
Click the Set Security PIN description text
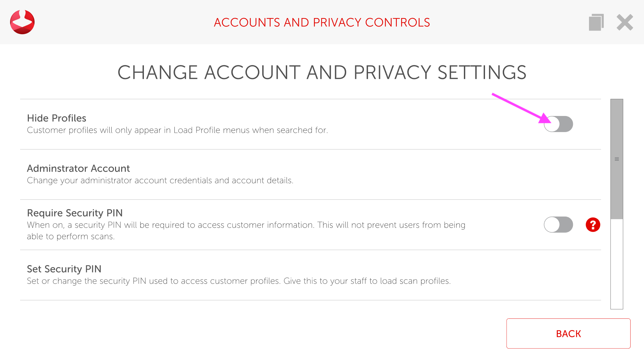pyautogui.click(x=238, y=281)
